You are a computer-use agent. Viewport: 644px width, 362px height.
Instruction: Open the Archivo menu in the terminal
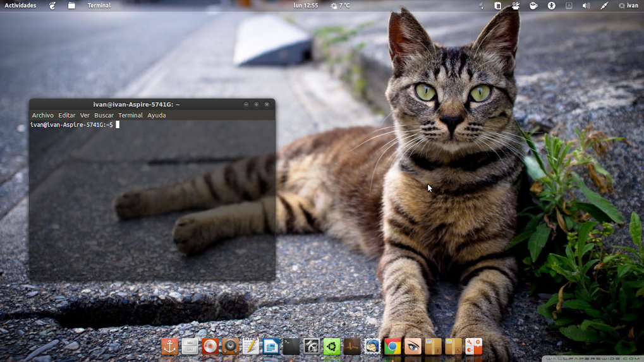[x=42, y=116]
